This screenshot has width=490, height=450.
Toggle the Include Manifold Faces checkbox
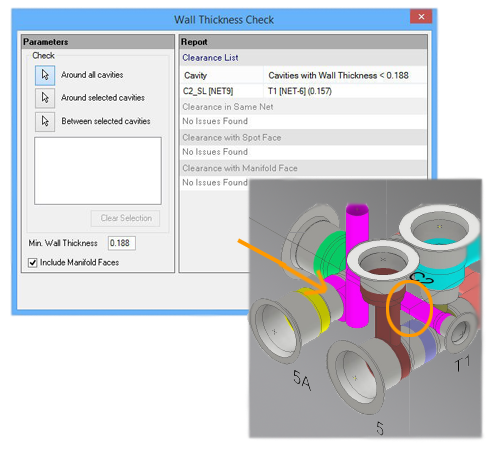33,263
